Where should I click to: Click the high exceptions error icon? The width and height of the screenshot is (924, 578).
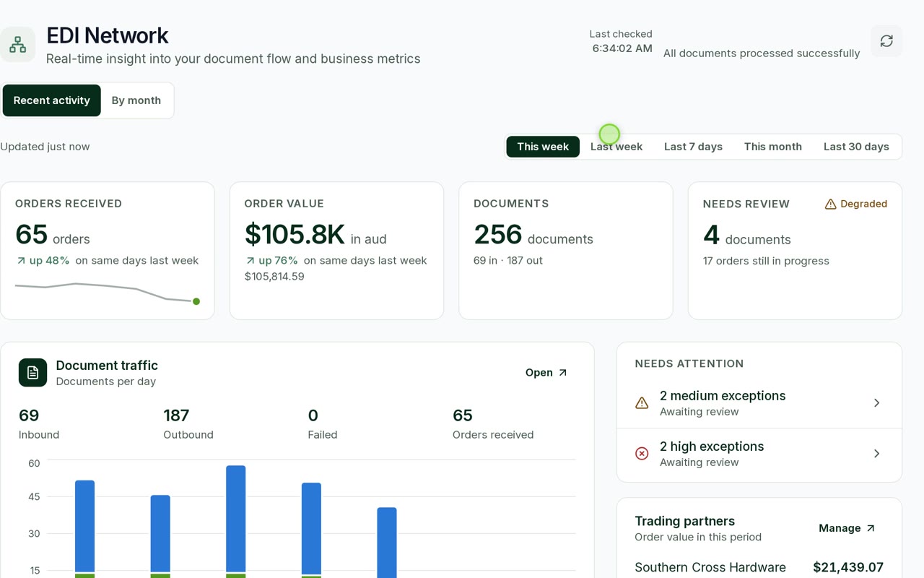coord(642,454)
